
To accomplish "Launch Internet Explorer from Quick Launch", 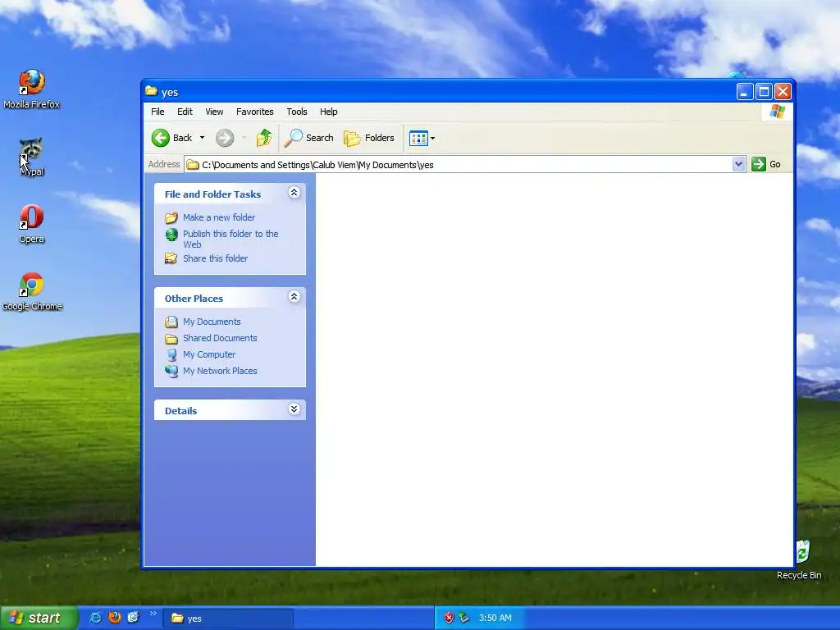I will pos(95,618).
